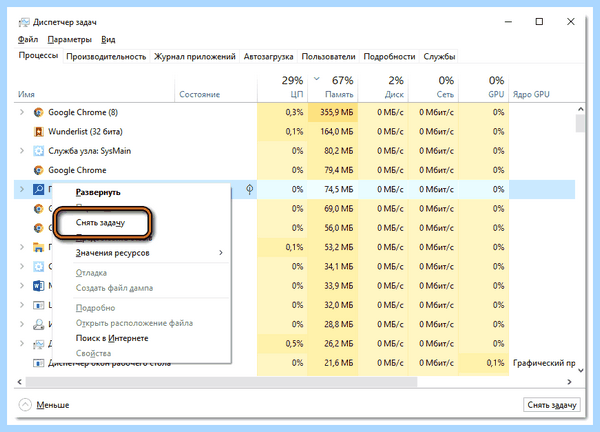This screenshot has width=600, height=432.
Task: Expand the Google Chrome (8) process group
Action: [22, 112]
